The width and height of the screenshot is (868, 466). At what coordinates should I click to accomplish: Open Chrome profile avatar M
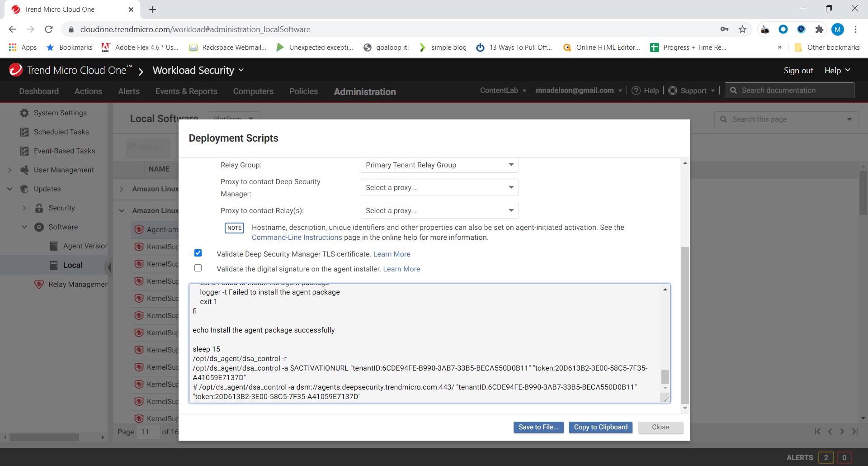(838, 29)
